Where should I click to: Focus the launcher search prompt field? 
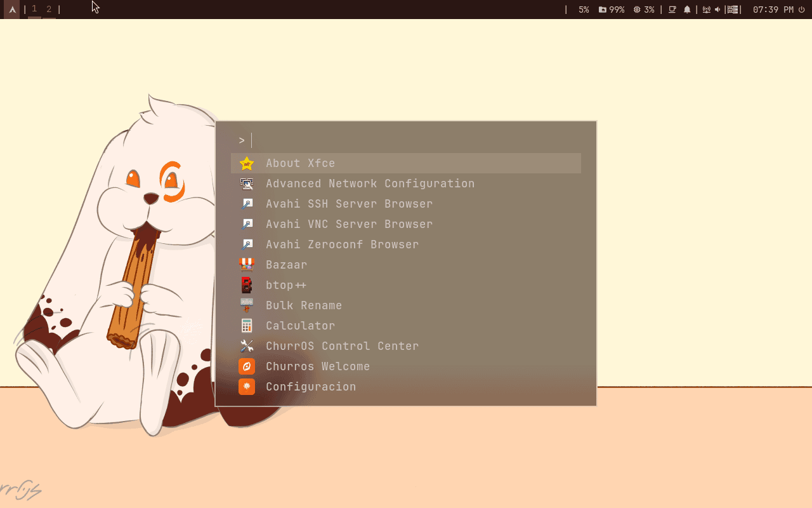click(x=406, y=140)
